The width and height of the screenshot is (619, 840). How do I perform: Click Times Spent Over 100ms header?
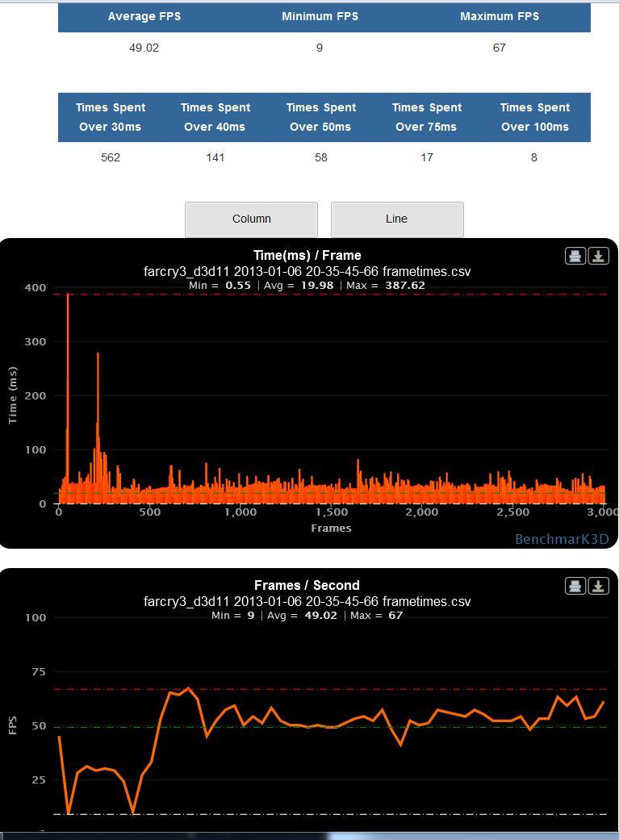535,117
